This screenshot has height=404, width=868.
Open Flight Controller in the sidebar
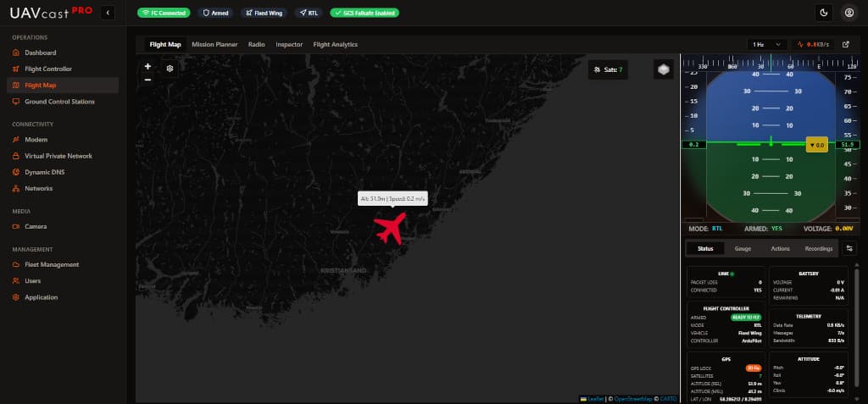tap(47, 69)
